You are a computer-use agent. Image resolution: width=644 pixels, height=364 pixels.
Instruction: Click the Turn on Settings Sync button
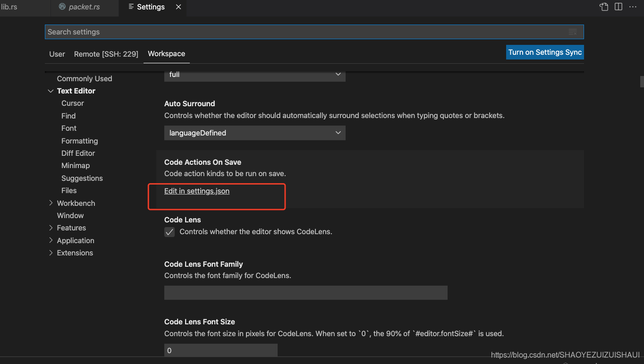(x=544, y=52)
